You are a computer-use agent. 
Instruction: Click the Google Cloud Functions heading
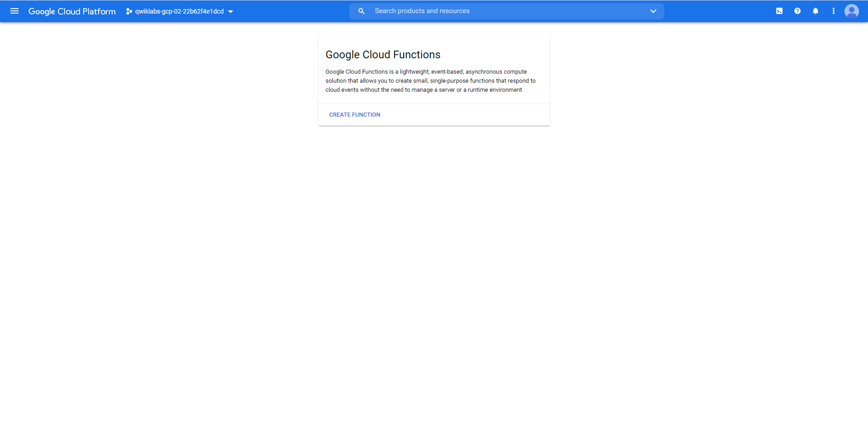383,55
